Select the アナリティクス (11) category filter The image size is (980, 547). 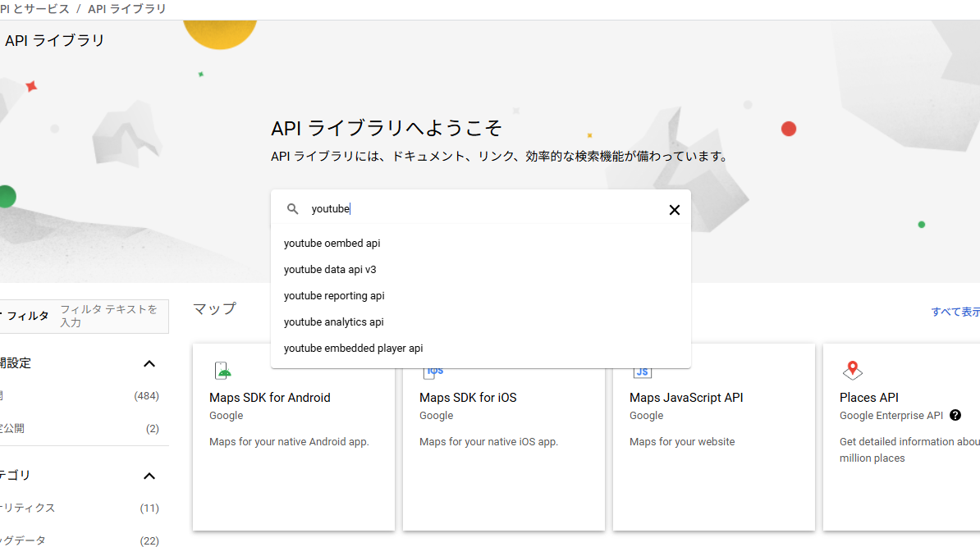tap(82, 508)
